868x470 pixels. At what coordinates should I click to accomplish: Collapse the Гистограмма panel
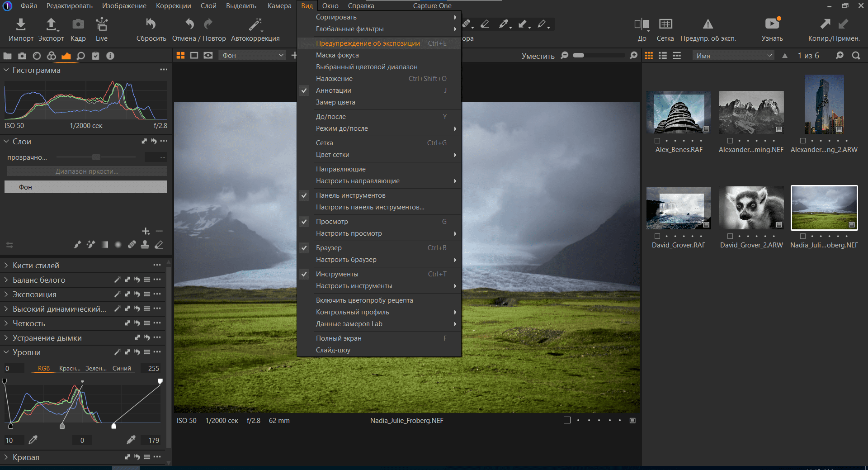coord(7,70)
